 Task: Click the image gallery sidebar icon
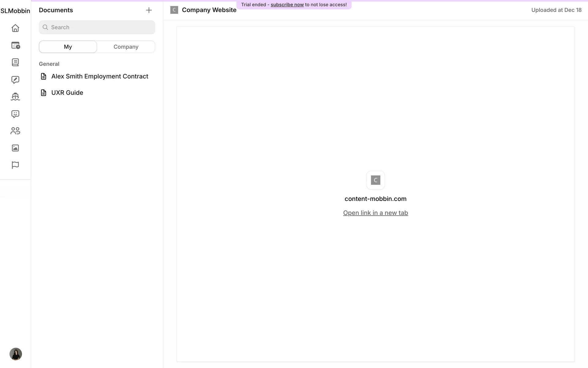click(15, 148)
